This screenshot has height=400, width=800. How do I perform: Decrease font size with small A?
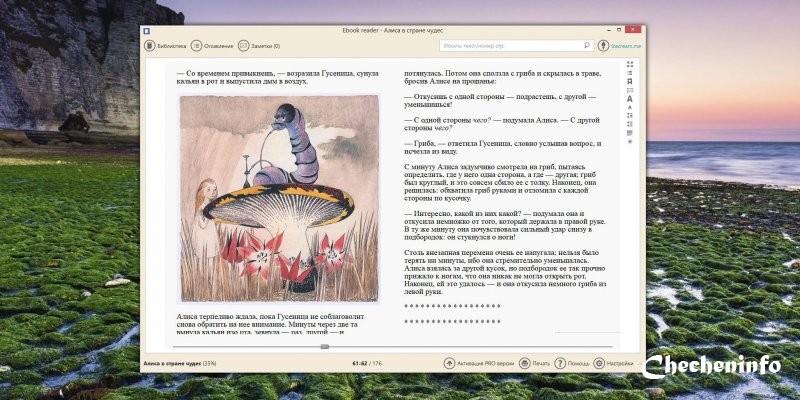coord(630,107)
